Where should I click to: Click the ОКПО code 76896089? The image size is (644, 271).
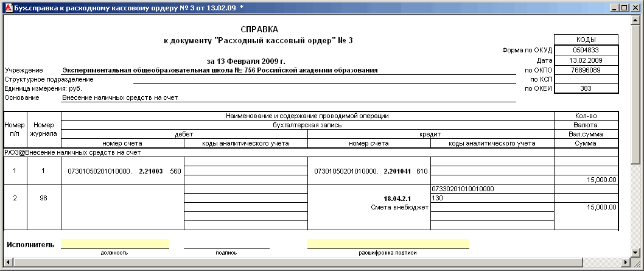(586, 70)
